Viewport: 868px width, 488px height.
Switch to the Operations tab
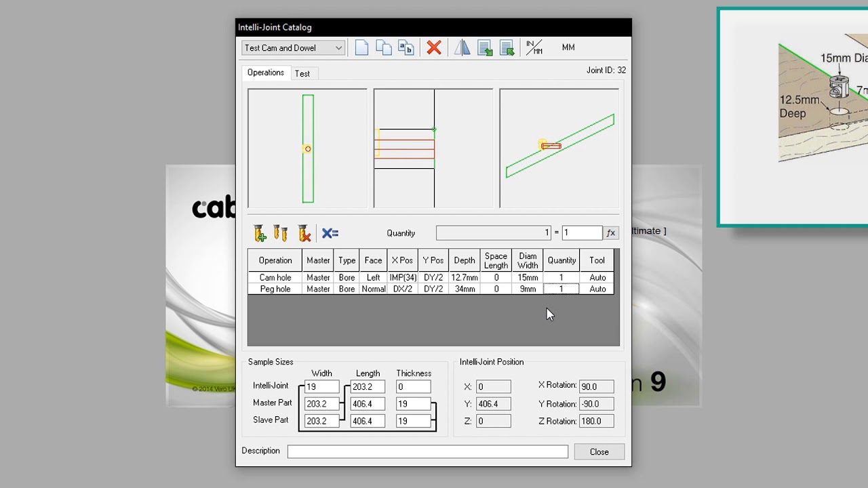point(266,73)
